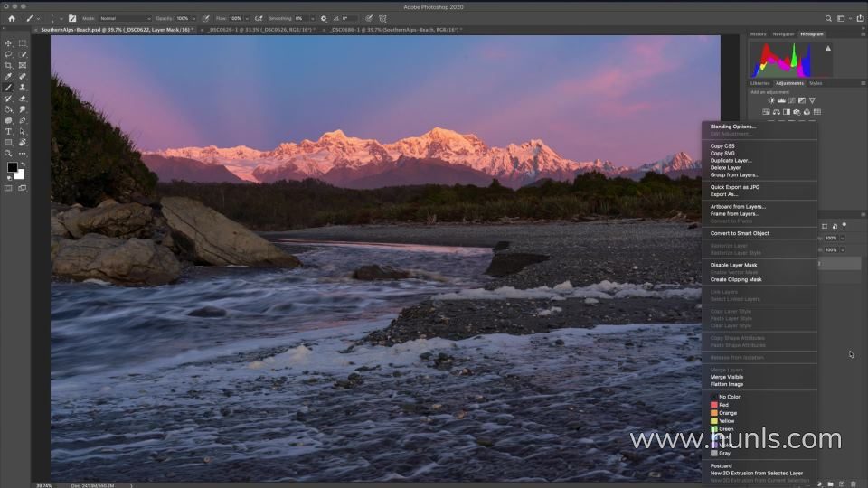Toggle the Brush Settings panel button

[72, 18]
